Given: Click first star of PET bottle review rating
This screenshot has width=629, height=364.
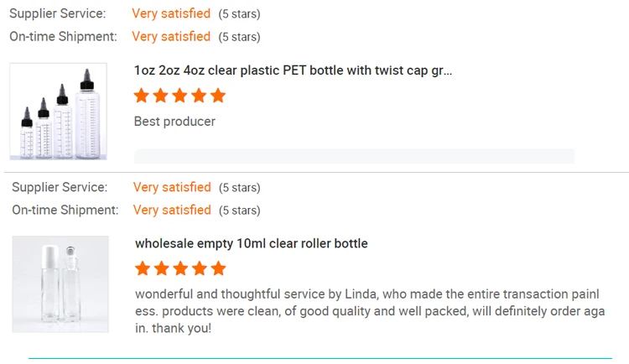Looking at the screenshot, I should (143, 96).
